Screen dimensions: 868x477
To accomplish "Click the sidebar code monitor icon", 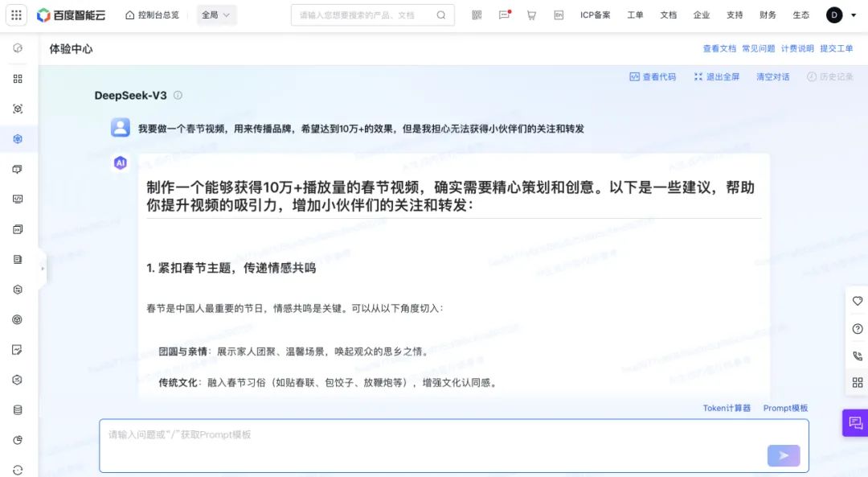I will [x=18, y=199].
